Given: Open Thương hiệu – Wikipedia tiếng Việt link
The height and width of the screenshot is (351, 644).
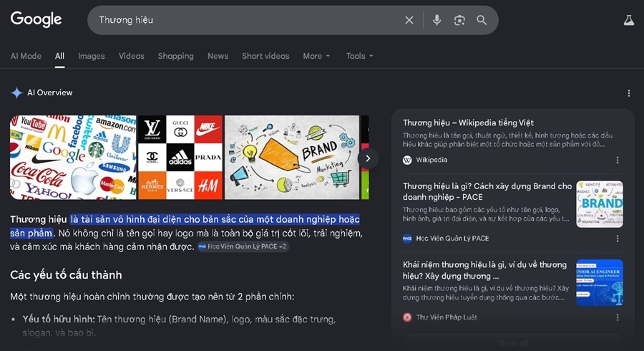Looking at the screenshot, I should [468, 122].
